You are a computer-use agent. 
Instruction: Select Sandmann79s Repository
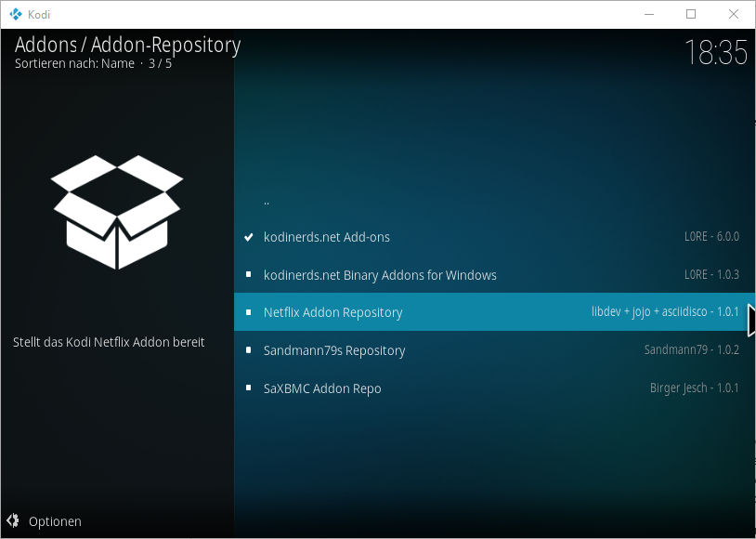495,349
